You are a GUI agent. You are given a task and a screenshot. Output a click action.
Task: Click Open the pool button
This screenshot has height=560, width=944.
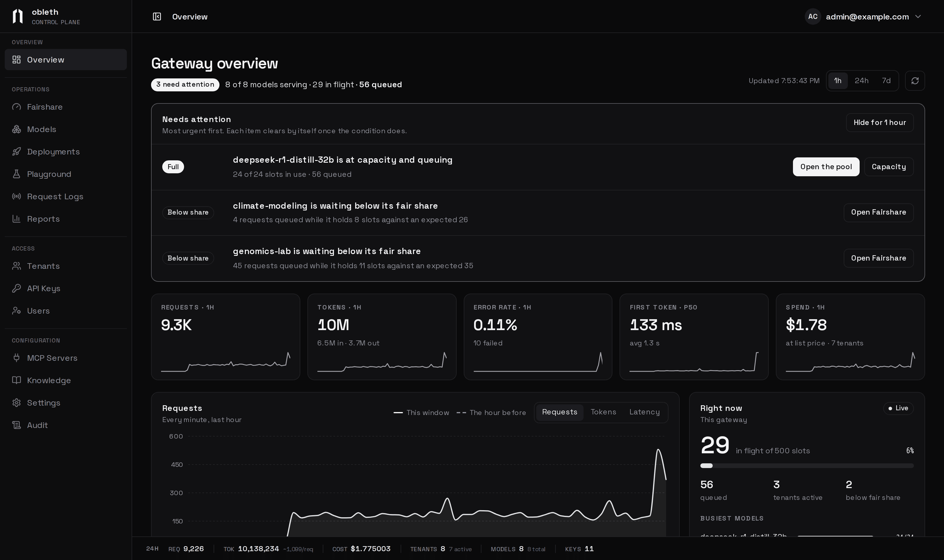(x=826, y=167)
